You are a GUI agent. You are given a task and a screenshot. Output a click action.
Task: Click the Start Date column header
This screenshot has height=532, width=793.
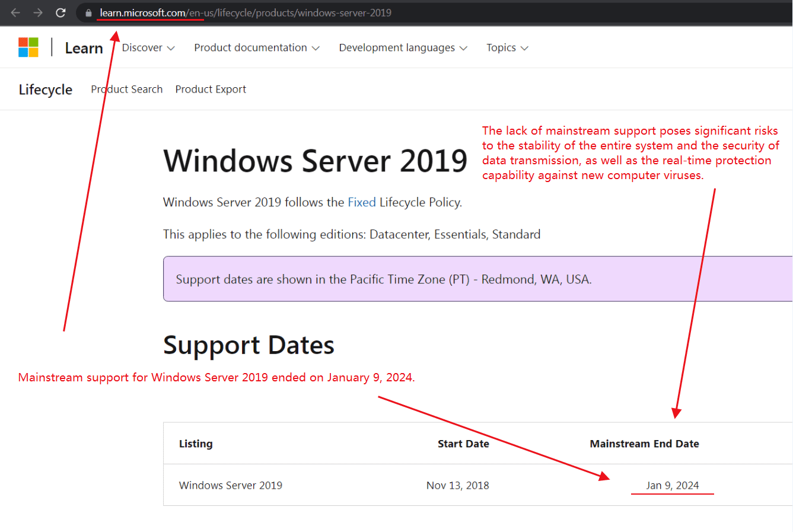(463, 444)
